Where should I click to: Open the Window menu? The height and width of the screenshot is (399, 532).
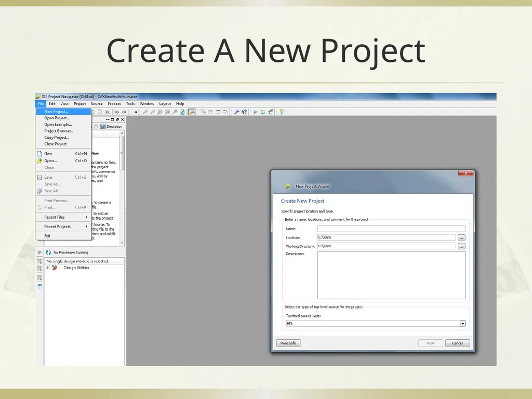[x=147, y=104]
